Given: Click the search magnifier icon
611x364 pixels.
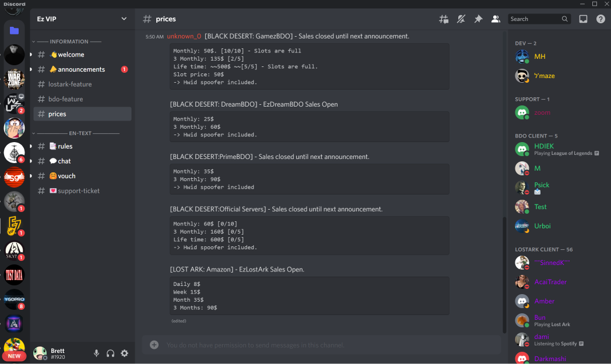Looking at the screenshot, I should [564, 19].
